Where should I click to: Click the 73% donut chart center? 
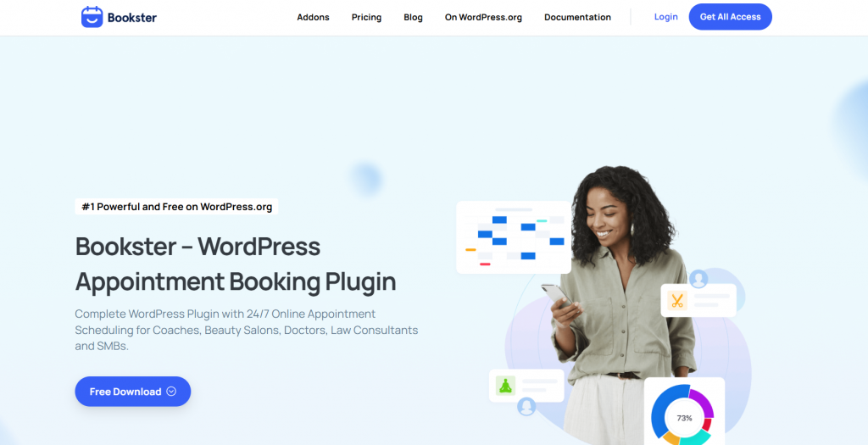pyautogui.click(x=684, y=418)
